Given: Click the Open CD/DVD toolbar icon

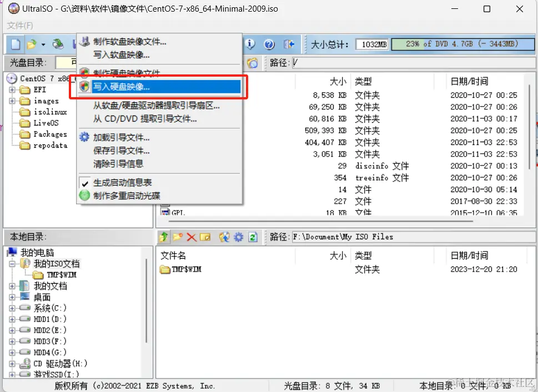Looking at the screenshot, I should (x=58, y=44).
